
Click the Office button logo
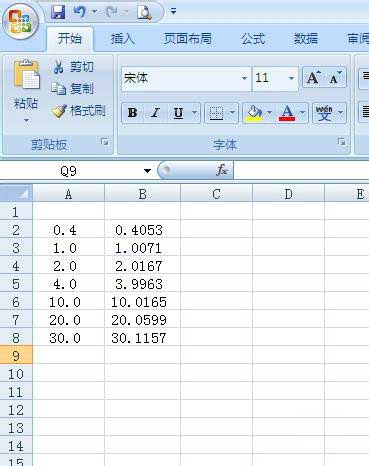click(x=21, y=22)
